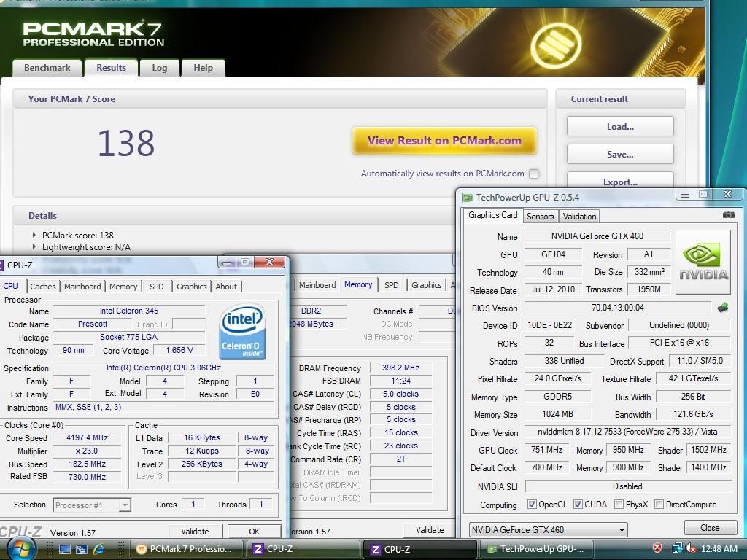Image resolution: width=747 pixels, height=560 pixels.
Task: Click the NVIDIA logo in GPU-Z
Action: click(x=703, y=262)
